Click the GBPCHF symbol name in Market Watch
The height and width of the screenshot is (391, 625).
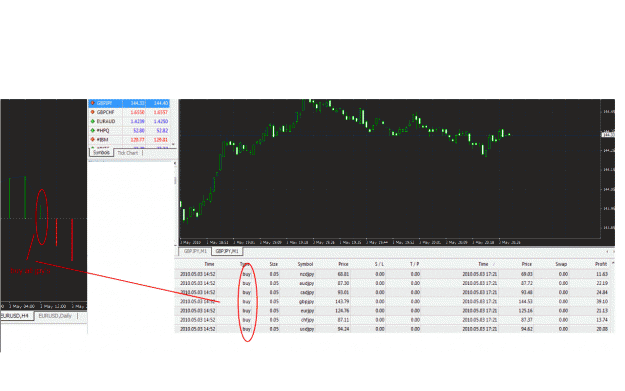pyautogui.click(x=106, y=112)
